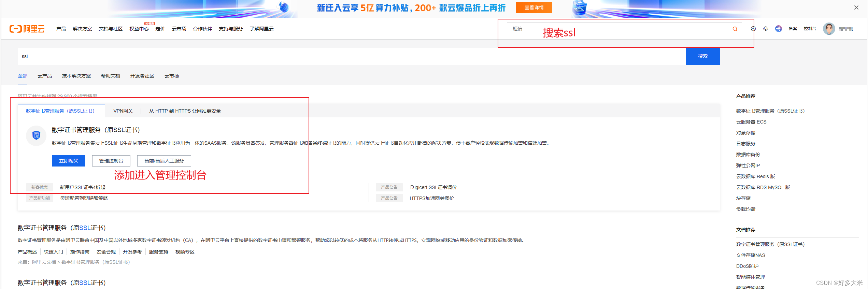868x289 pixels.
Task: Open the user avatar profile
Action: [829, 29]
